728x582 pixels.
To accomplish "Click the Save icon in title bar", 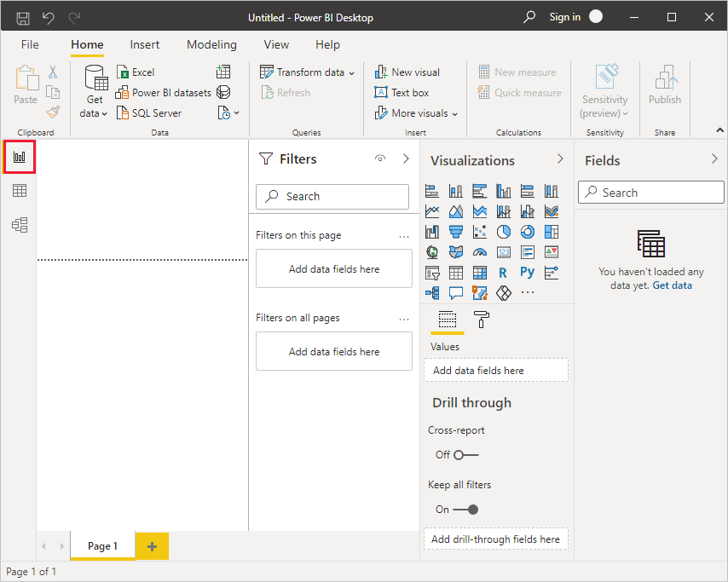I will click(23, 17).
